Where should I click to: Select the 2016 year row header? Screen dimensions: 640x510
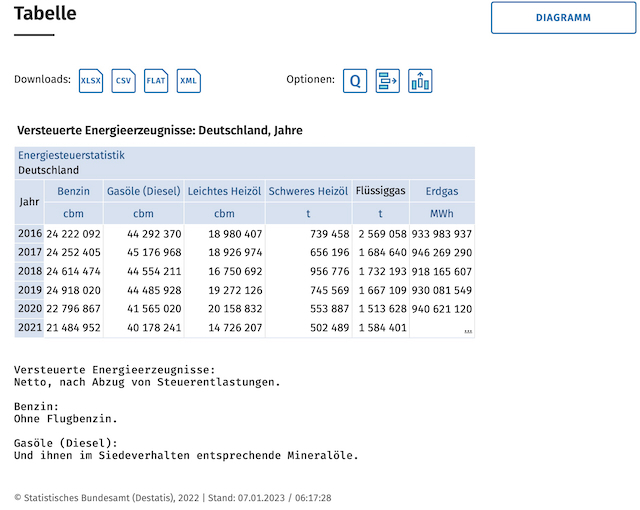pyautogui.click(x=29, y=233)
